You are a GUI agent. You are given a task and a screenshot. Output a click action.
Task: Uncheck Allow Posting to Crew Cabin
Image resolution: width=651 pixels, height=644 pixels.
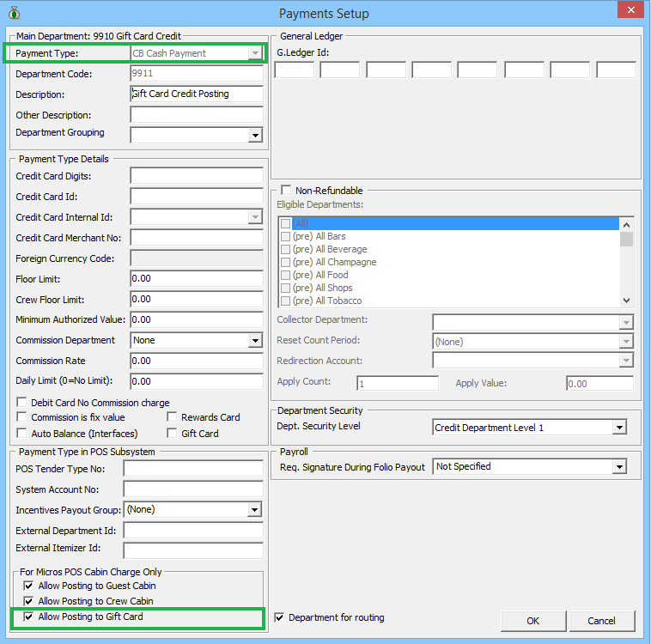pyautogui.click(x=28, y=601)
